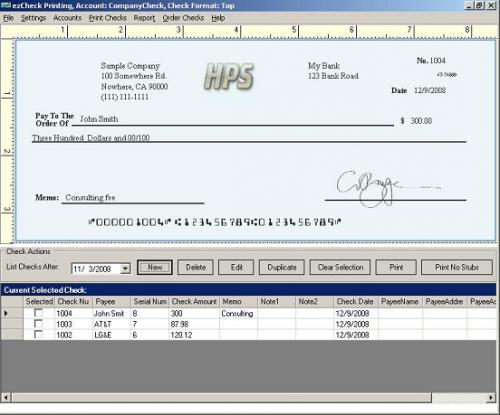This screenshot has height=415, width=500.
Task: Click the row selector arrow for check 1004
Action: coord(6,313)
